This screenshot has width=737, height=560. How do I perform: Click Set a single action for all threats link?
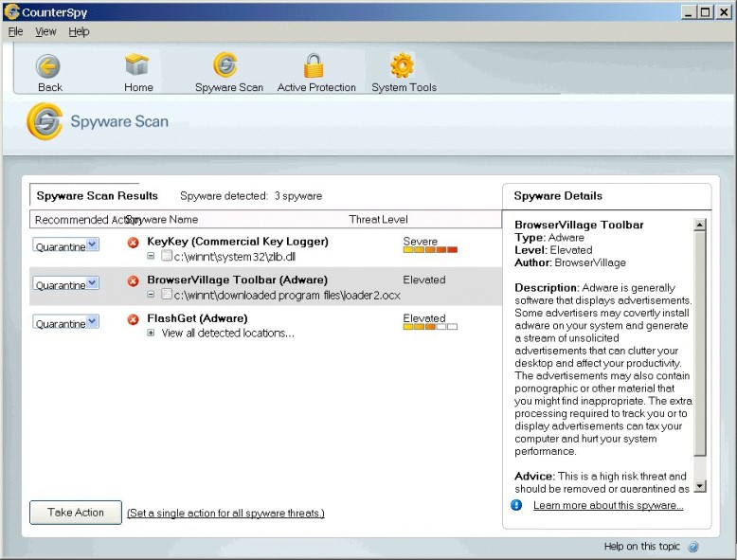tap(225, 513)
